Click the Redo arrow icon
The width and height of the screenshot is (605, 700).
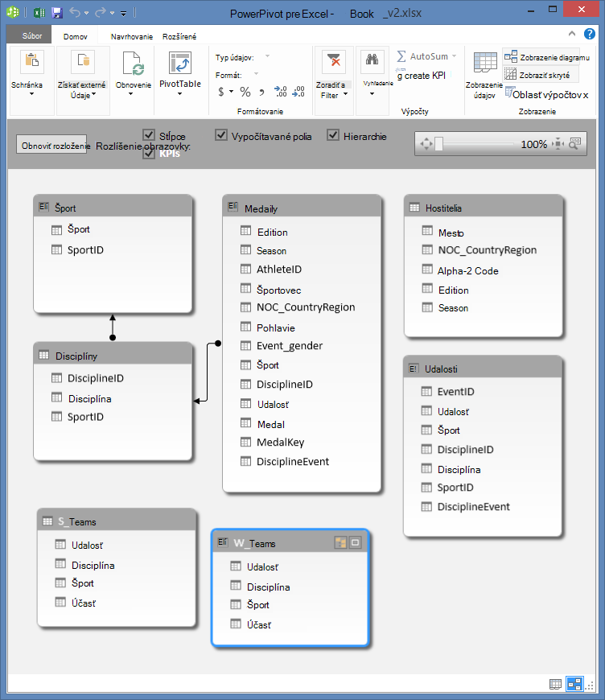[x=101, y=13]
